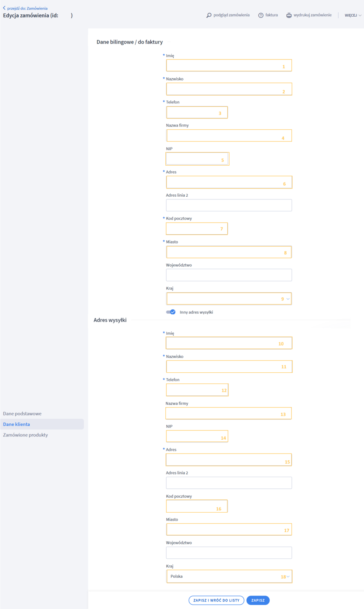
Task: Open Zamówione produkty section
Action: click(x=25, y=435)
